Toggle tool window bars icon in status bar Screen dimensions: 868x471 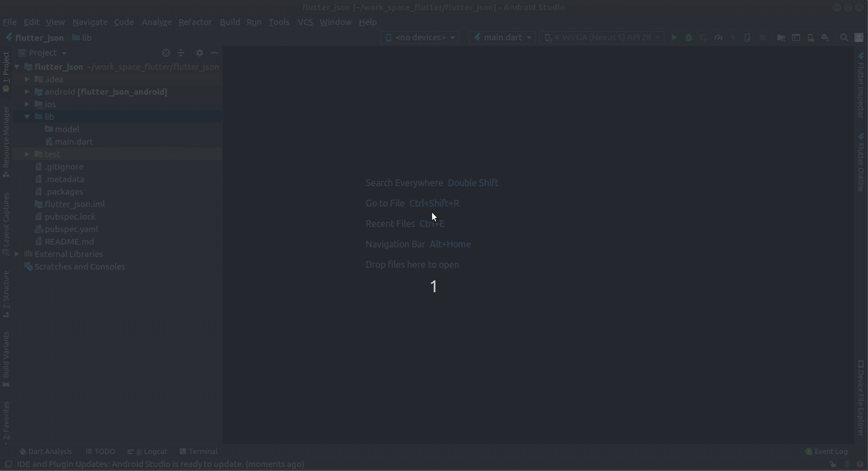pos(9,464)
